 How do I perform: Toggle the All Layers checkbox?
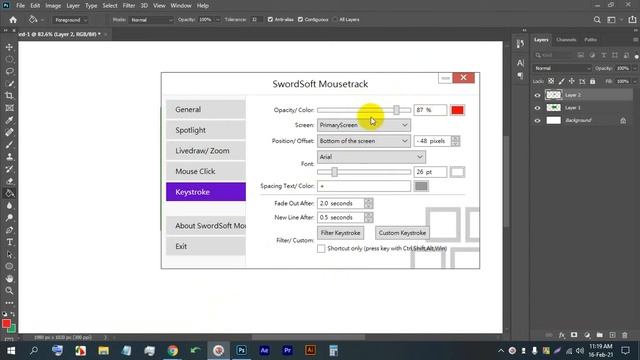[335, 20]
